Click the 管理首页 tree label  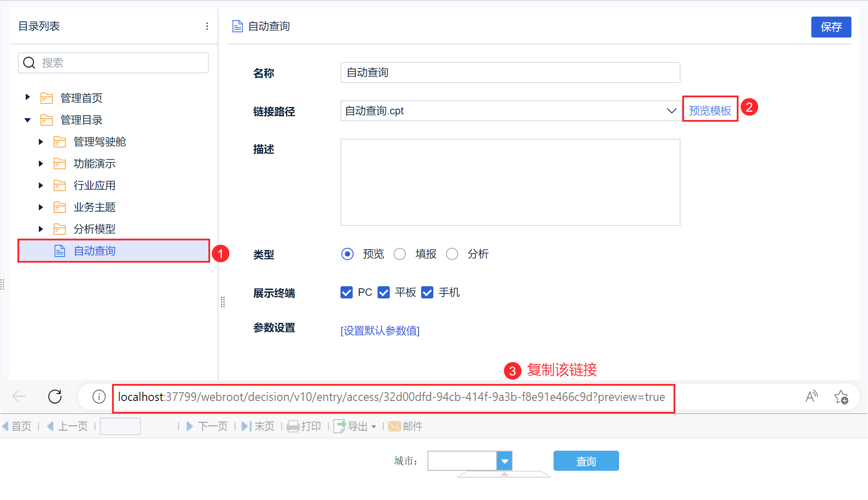pyautogui.click(x=82, y=98)
